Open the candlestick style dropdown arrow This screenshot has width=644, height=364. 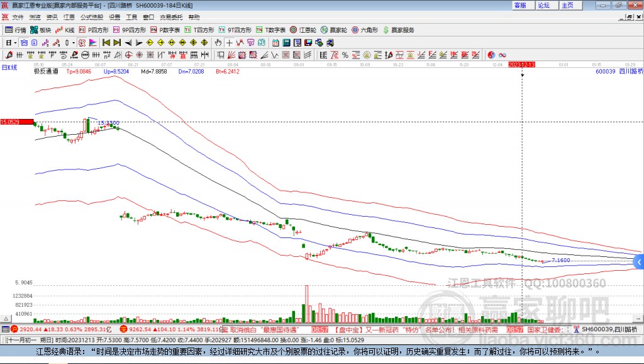click(x=74, y=43)
